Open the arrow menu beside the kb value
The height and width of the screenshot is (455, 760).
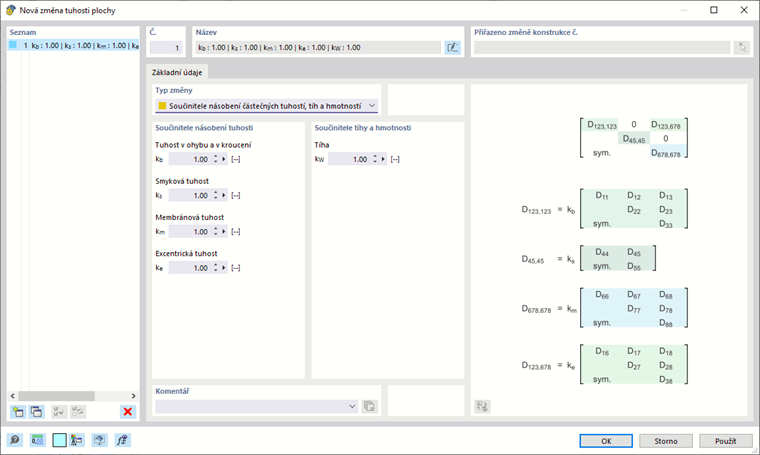pyautogui.click(x=224, y=159)
